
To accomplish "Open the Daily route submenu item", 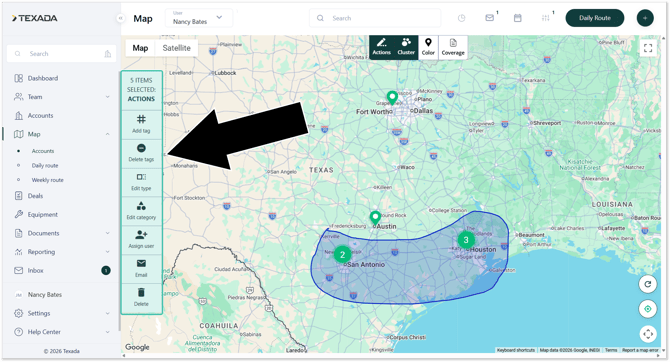I will [x=45, y=165].
